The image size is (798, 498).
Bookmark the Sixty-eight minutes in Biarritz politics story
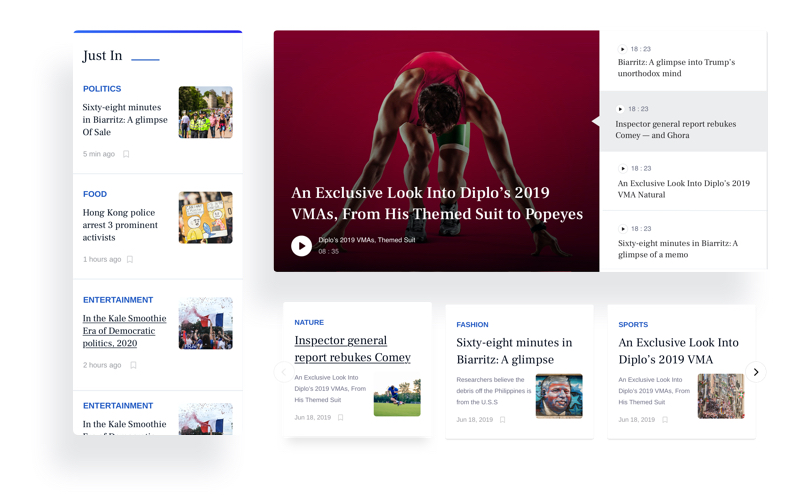pyautogui.click(x=126, y=154)
